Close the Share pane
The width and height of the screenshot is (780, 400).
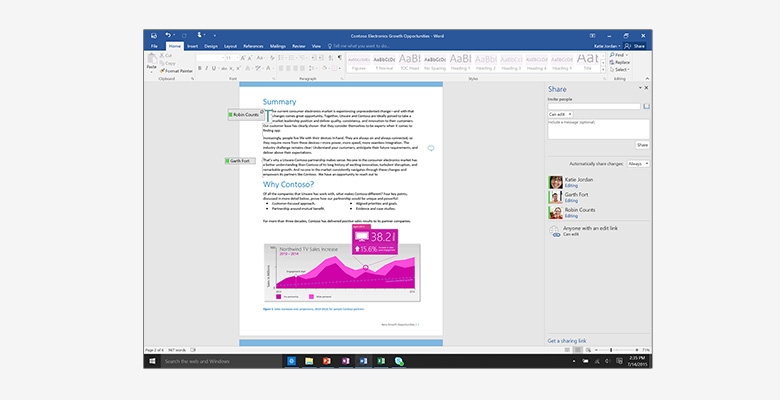click(646, 88)
